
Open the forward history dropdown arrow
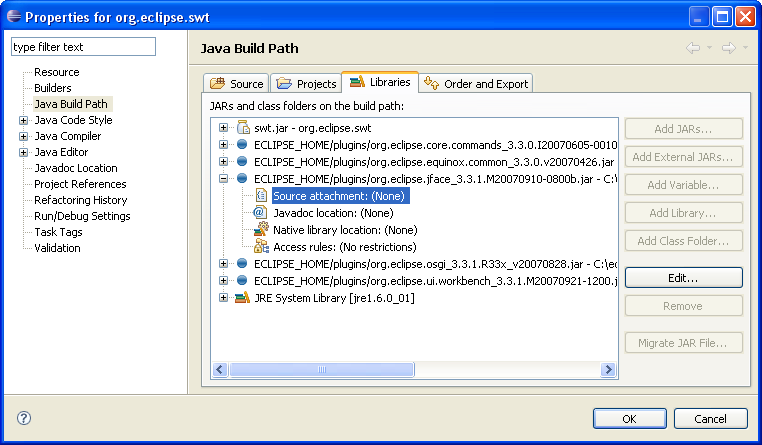coord(745,48)
